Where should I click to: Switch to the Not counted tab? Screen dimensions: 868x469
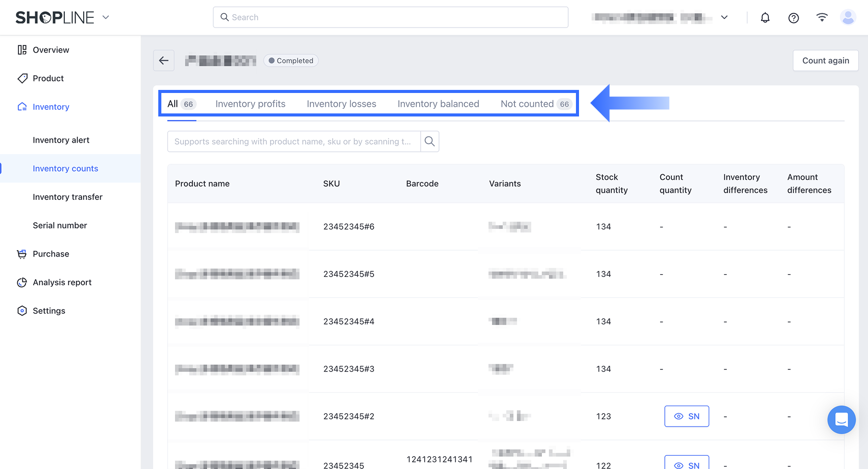(x=527, y=104)
